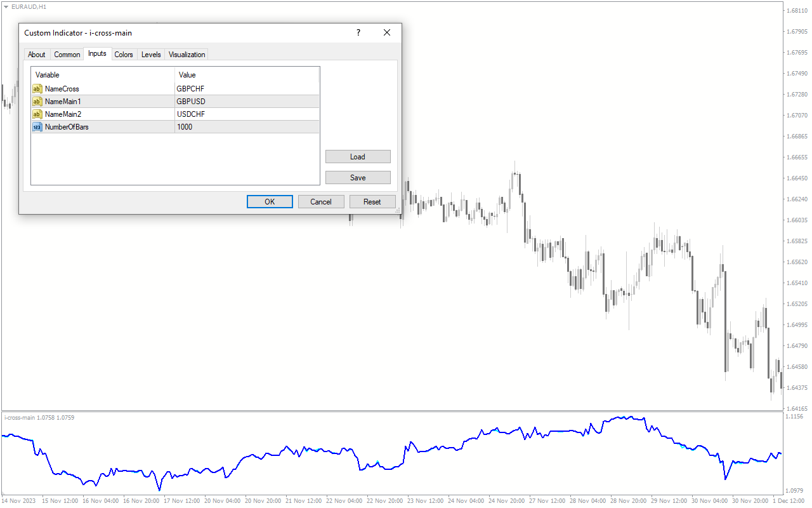Switch to the Visualization tab

[187, 55]
